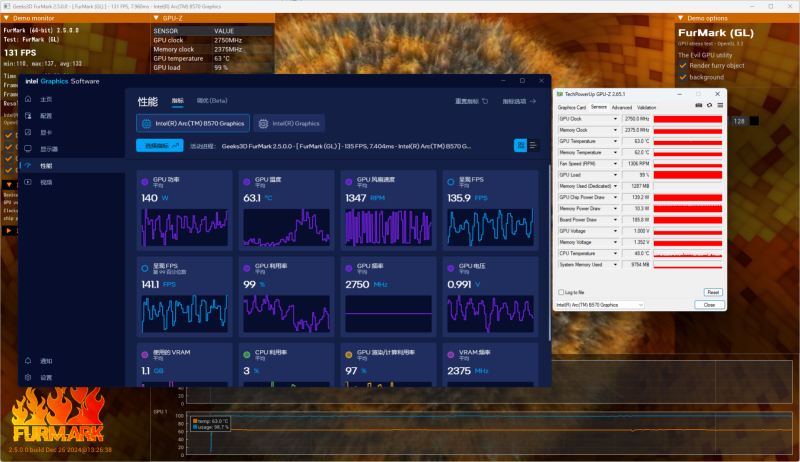The height and width of the screenshot is (462, 800).
Task: Open 通知 notifications bell icon
Action: (29, 360)
